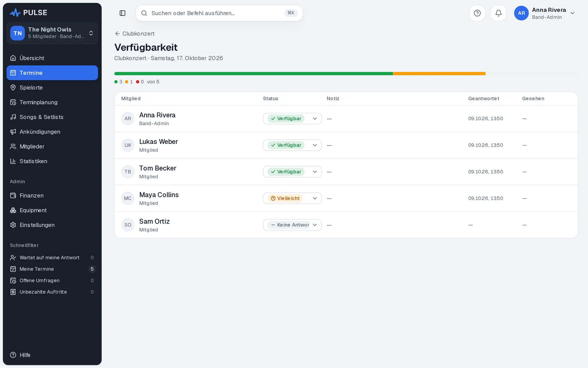The width and height of the screenshot is (588, 368).
Task: Click the LW avatar of Lukas Weber
Action: coord(128,145)
